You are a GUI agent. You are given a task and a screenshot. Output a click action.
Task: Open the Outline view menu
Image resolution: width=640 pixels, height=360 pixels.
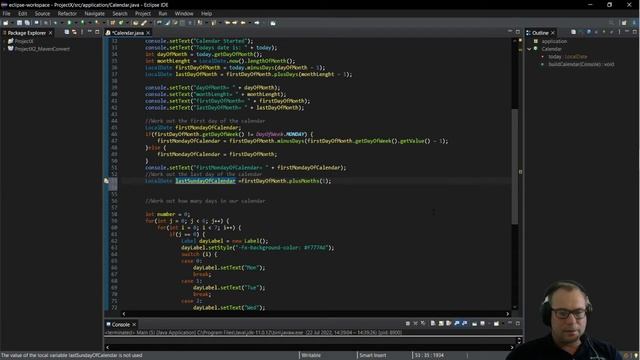pyautogui.click(x=619, y=32)
